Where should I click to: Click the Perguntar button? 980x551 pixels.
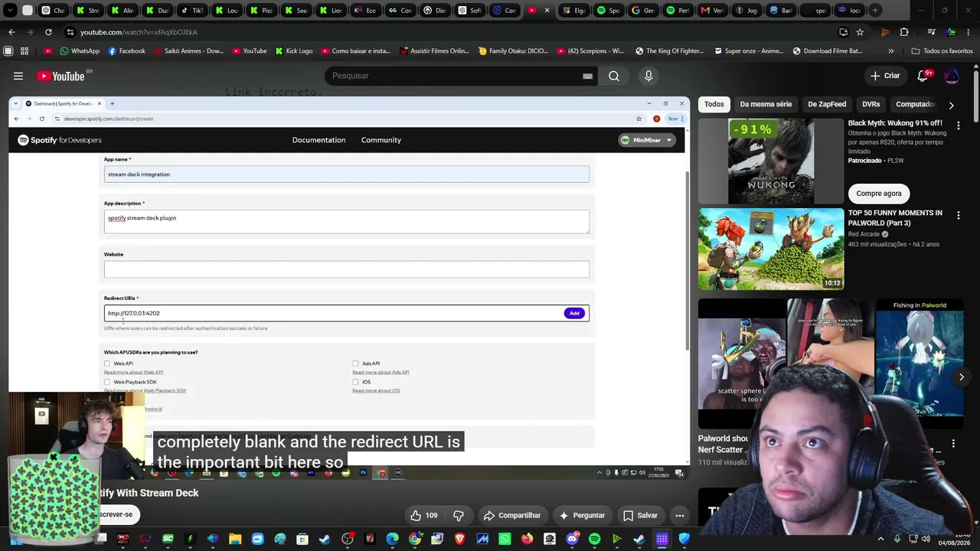tap(582, 515)
